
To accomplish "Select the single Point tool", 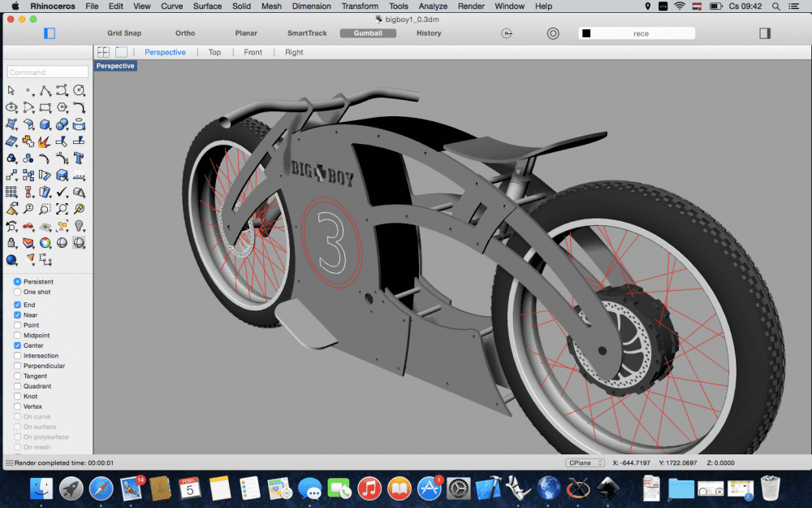I will 28,91.
